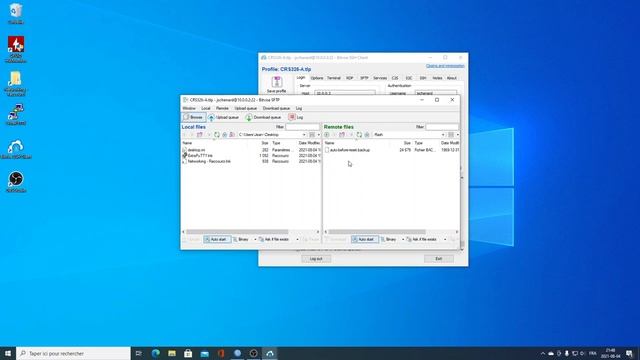Switch to the Options tab in SSH Client
This screenshot has height=360, width=640.
click(x=317, y=78)
